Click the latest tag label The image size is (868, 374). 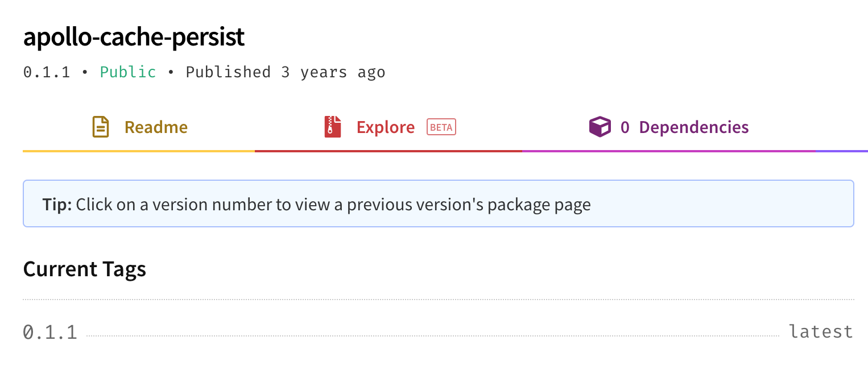point(821,331)
